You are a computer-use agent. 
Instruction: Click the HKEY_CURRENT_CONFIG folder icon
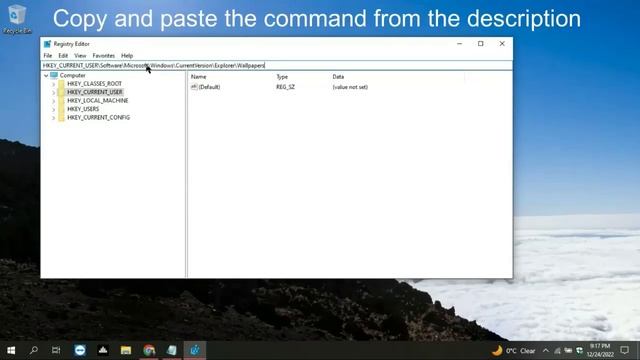tap(61, 118)
